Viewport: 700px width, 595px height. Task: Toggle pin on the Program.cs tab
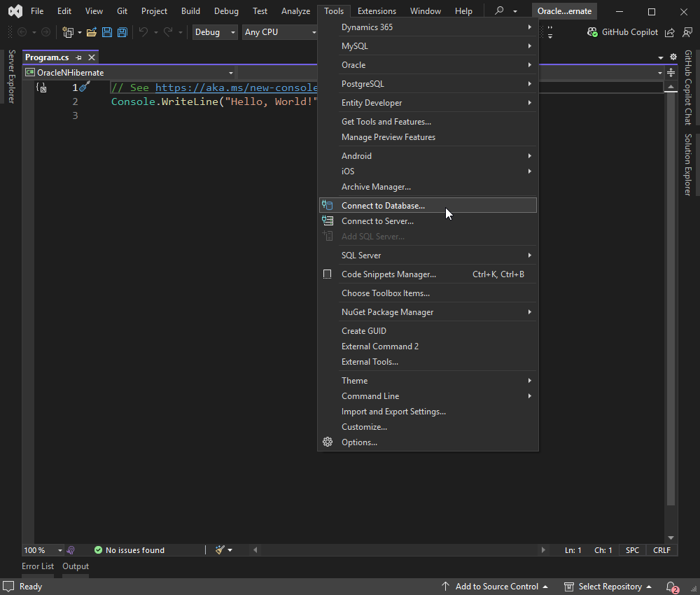[x=79, y=57]
